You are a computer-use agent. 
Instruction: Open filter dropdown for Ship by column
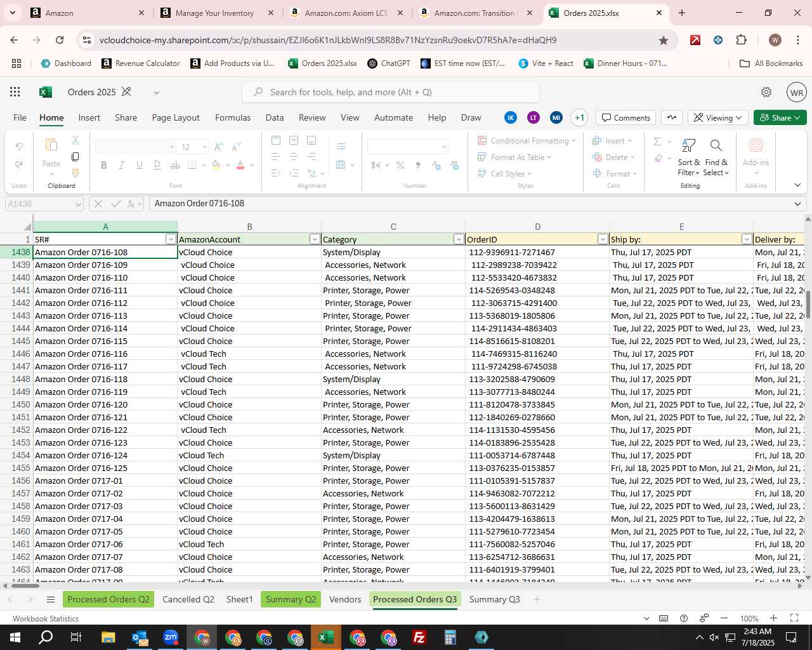747,239
